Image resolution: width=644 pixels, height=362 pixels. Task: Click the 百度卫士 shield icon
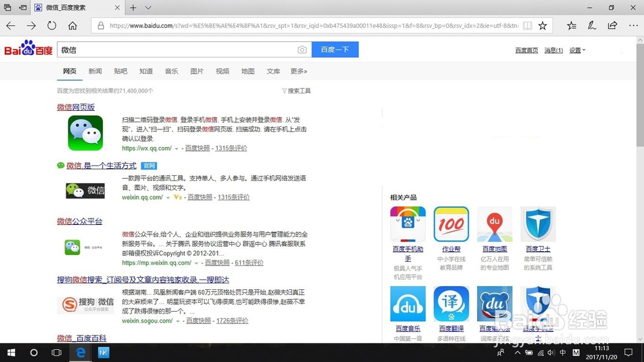538,224
